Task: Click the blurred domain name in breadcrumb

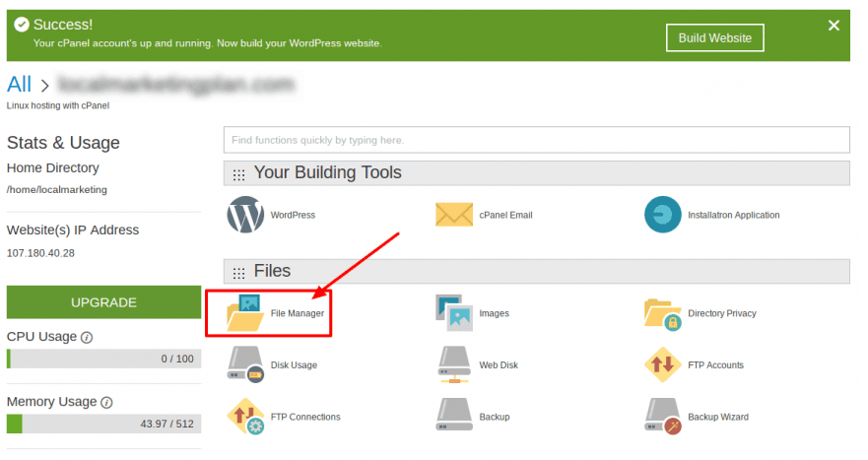Action: pos(176,85)
